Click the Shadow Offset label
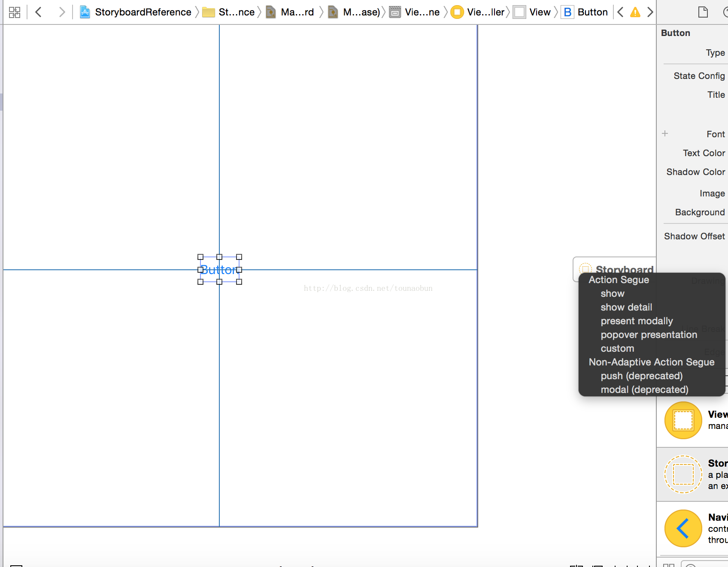The width and height of the screenshot is (728, 567). pyautogui.click(x=695, y=236)
